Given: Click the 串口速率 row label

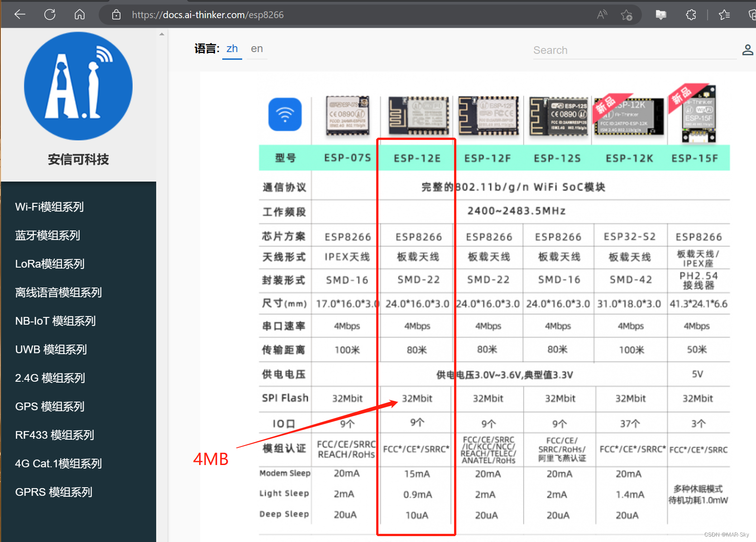Looking at the screenshot, I should pyautogui.click(x=284, y=326).
